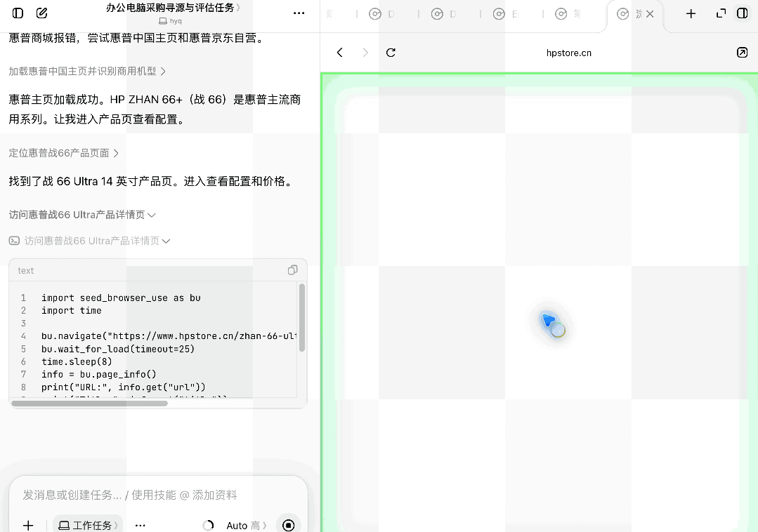Copy the code block contents

[292, 270]
